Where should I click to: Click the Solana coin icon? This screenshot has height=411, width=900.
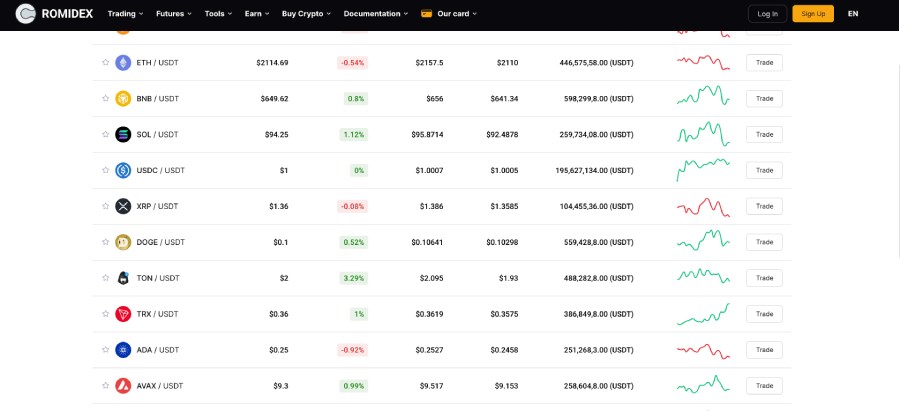click(123, 134)
